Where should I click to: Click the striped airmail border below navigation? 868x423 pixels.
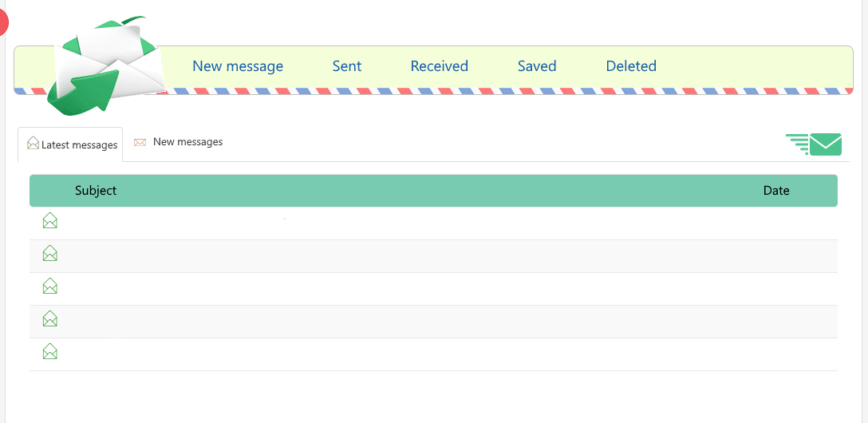point(479,91)
